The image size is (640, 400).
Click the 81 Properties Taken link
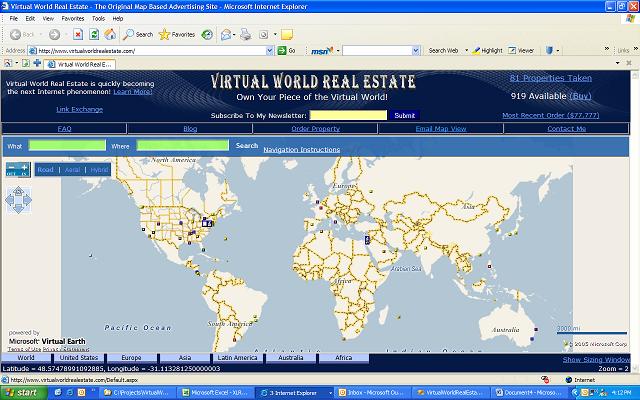point(551,78)
